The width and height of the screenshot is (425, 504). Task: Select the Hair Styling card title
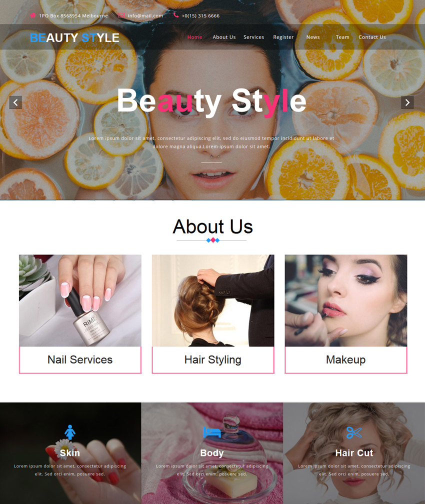pyautogui.click(x=213, y=359)
